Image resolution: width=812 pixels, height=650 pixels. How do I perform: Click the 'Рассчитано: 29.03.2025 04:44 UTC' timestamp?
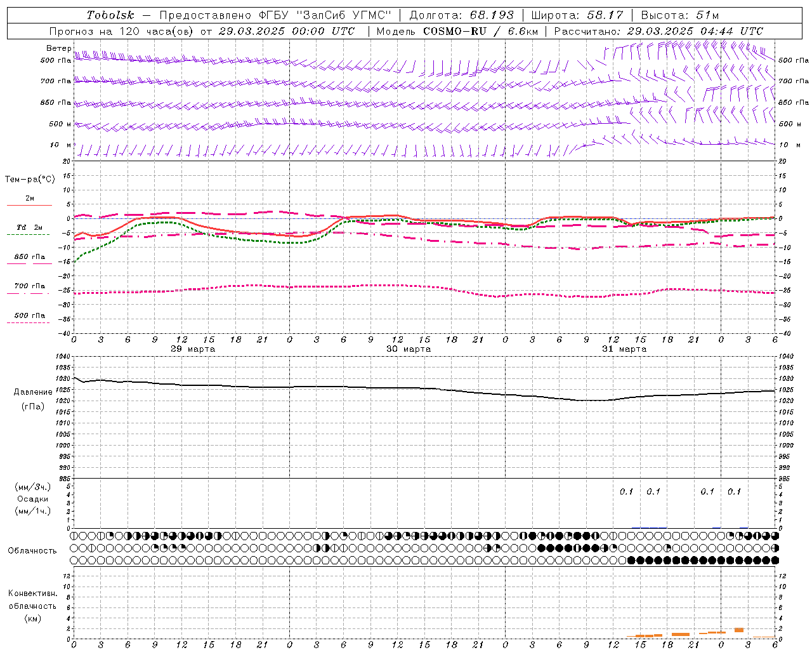[658, 31]
